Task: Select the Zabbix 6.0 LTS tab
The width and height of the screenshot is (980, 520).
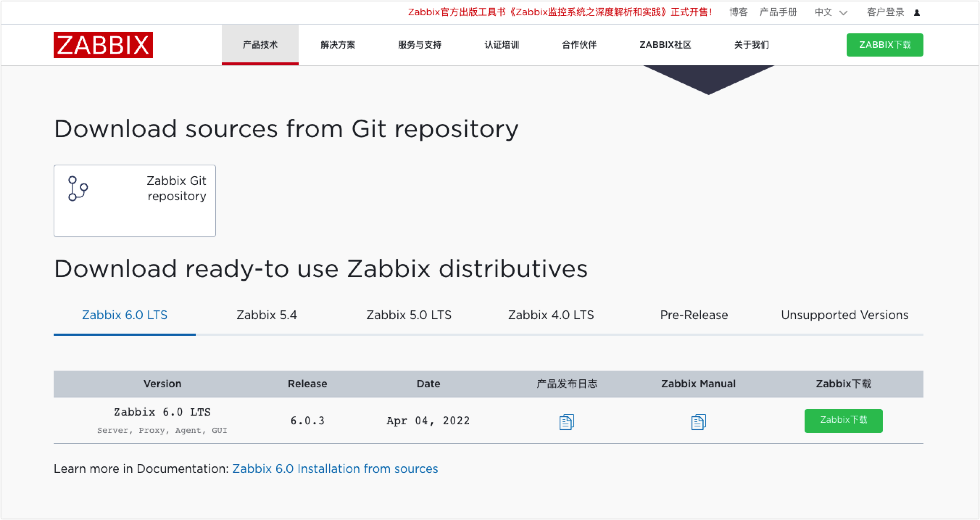Action: coord(124,315)
